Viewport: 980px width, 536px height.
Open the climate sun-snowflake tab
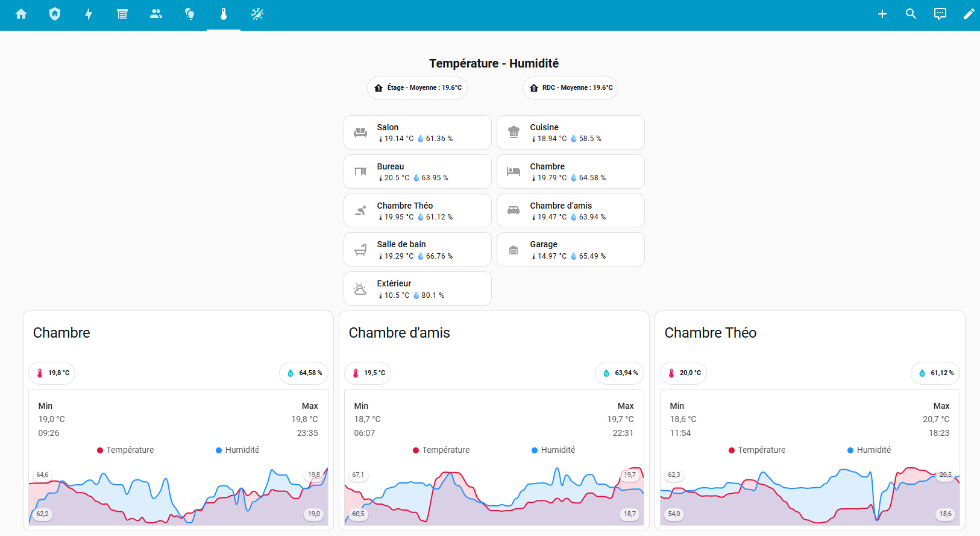pos(257,14)
